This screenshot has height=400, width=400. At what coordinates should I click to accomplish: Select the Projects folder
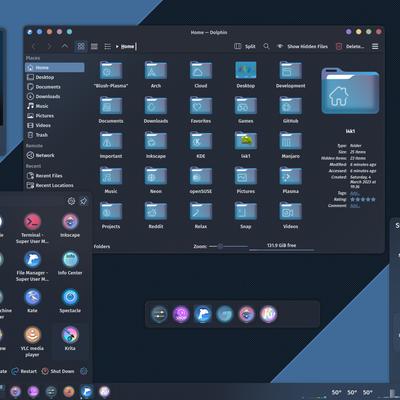tap(111, 215)
